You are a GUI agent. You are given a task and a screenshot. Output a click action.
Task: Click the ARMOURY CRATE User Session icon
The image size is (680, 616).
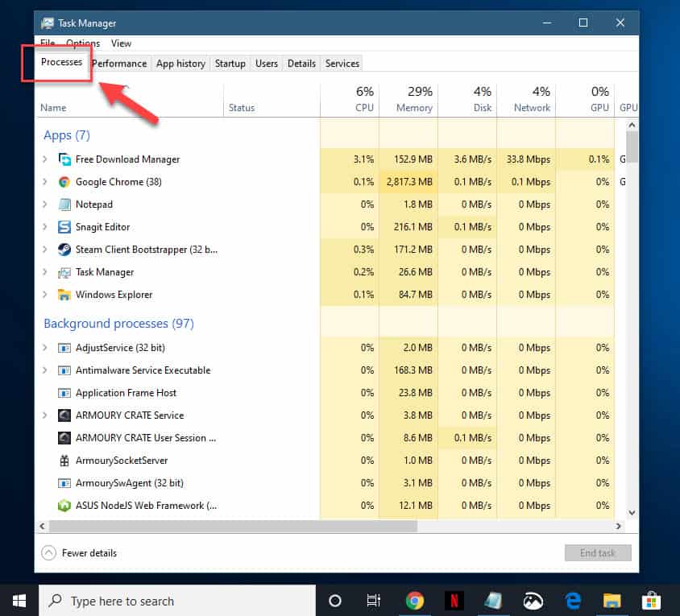(64, 438)
